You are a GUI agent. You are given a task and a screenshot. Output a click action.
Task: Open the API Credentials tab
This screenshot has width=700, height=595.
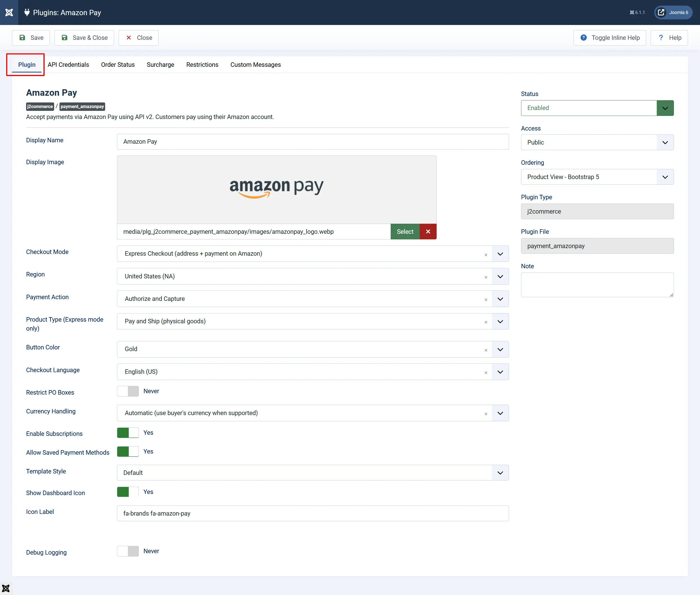coord(68,65)
